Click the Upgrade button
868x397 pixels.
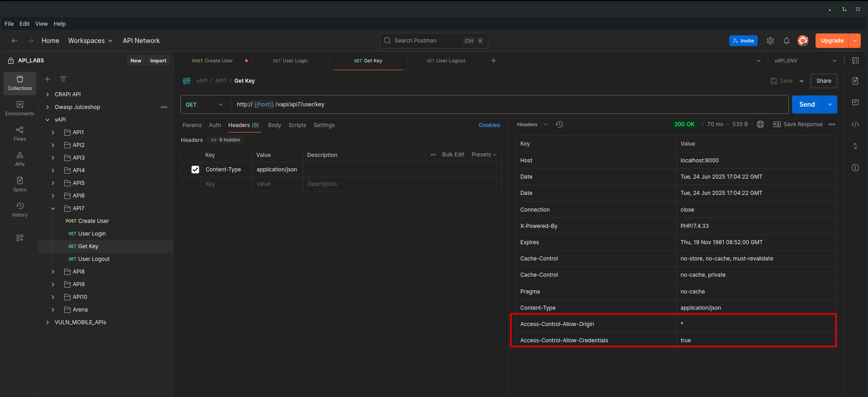point(832,41)
